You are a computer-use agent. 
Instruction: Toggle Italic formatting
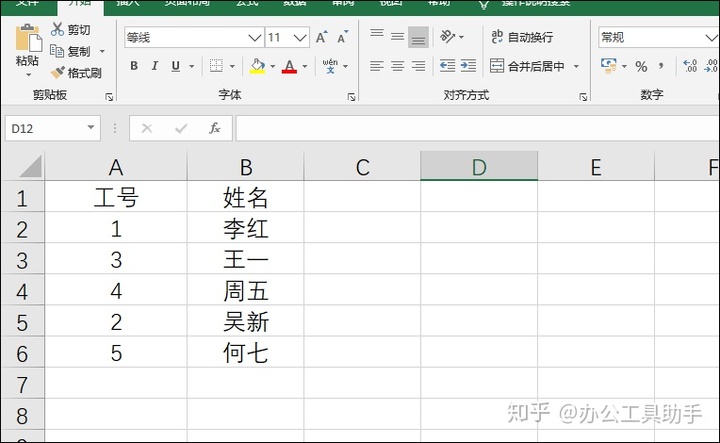coord(155,66)
